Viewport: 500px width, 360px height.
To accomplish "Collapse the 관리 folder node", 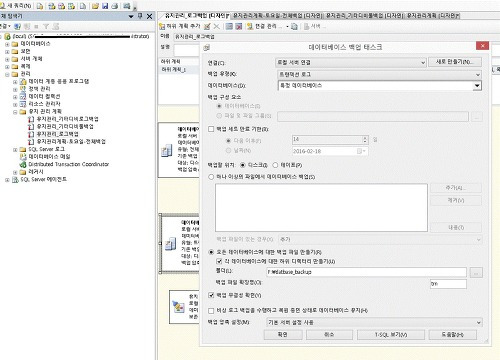I will (x=7, y=74).
